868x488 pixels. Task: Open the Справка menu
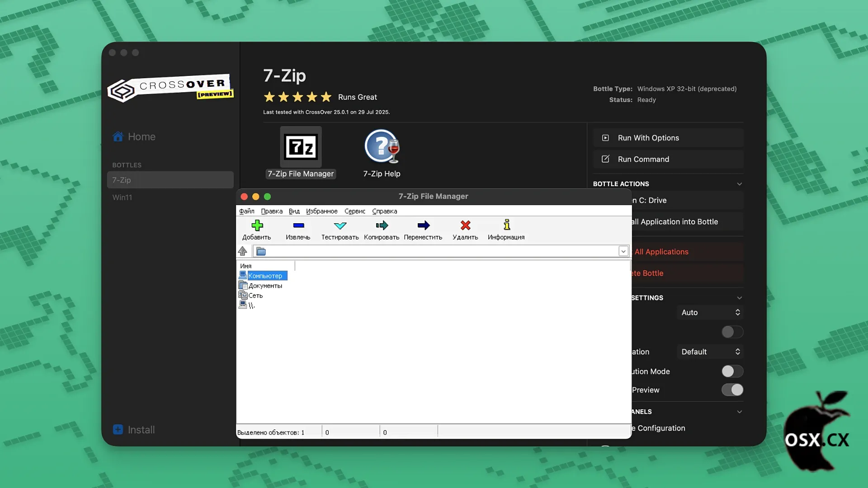[x=385, y=211]
